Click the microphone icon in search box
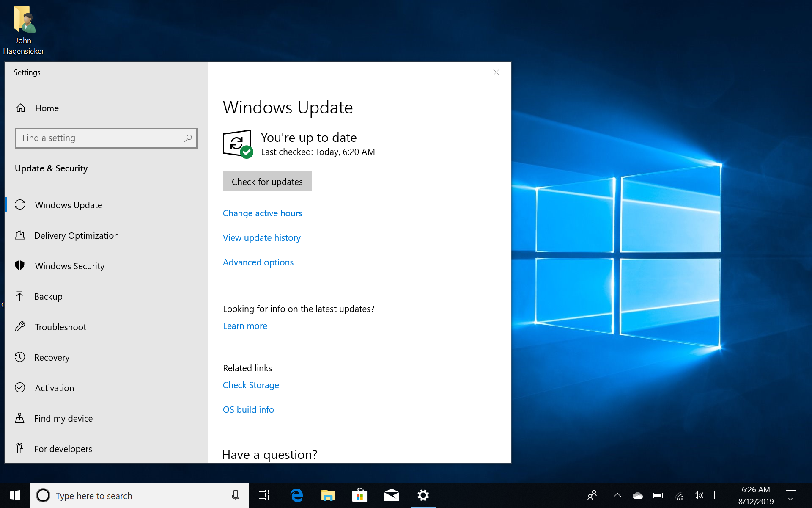The width and height of the screenshot is (812, 508). click(236, 495)
